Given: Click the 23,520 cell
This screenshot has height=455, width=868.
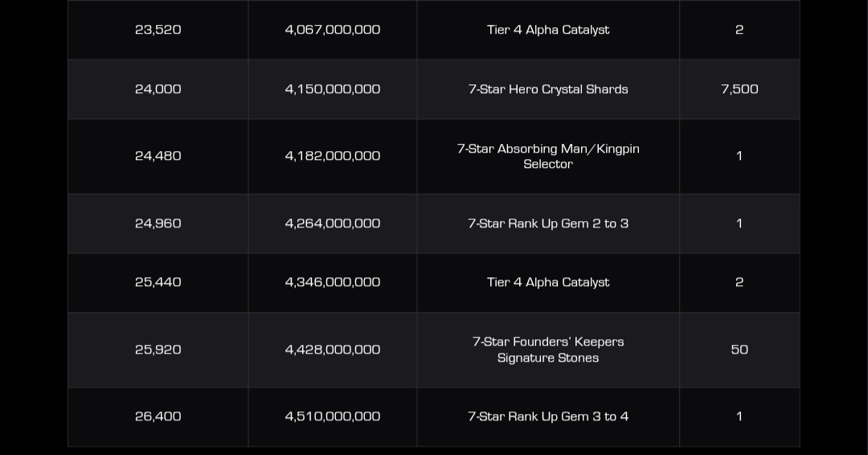Looking at the screenshot, I should pos(158,30).
